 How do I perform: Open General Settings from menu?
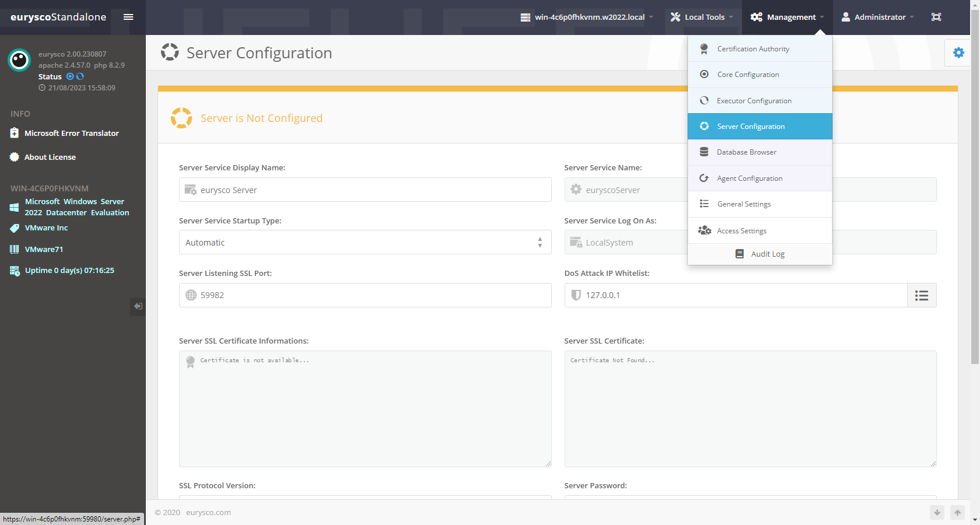(x=760, y=204)
